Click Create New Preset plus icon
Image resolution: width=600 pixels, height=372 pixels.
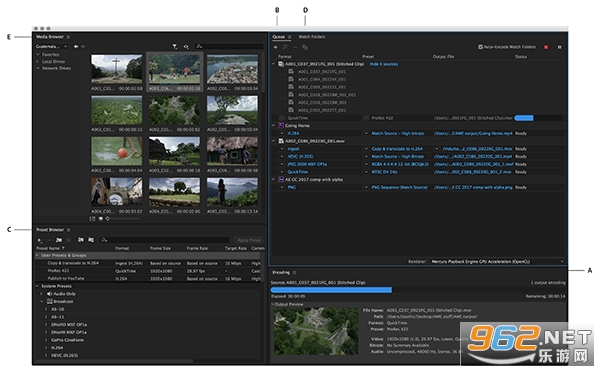39,240
